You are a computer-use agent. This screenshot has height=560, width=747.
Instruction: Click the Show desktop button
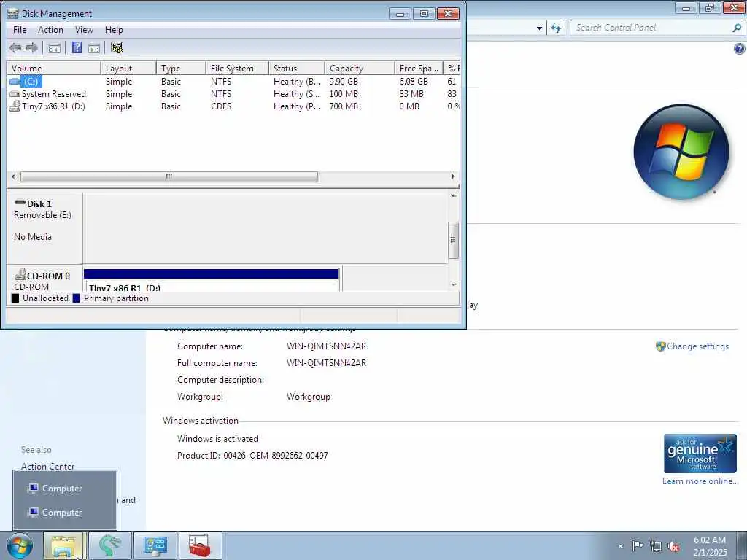[x=741, y=545]
